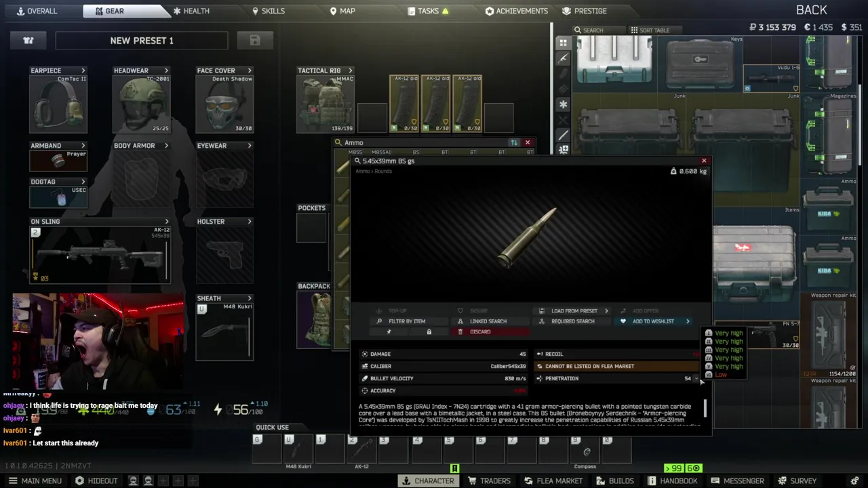The height and width of the screenshot is (488, 868).
Task: Open the Achievements tab
Action: 517,11
